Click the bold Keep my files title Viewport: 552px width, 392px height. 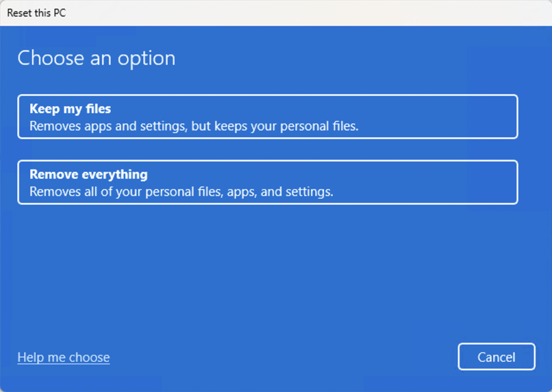coord(70,109)
